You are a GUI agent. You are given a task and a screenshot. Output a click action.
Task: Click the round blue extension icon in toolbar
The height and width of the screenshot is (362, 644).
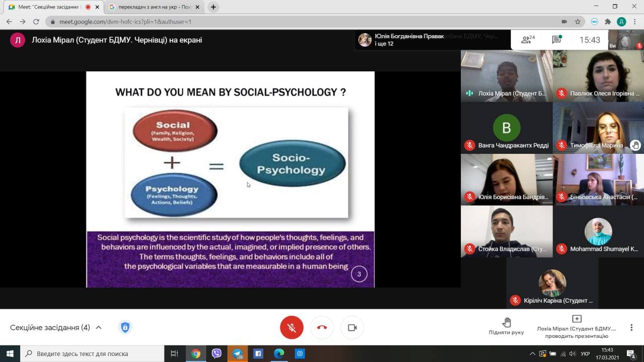pyautogui.click(x=595, y=22)
